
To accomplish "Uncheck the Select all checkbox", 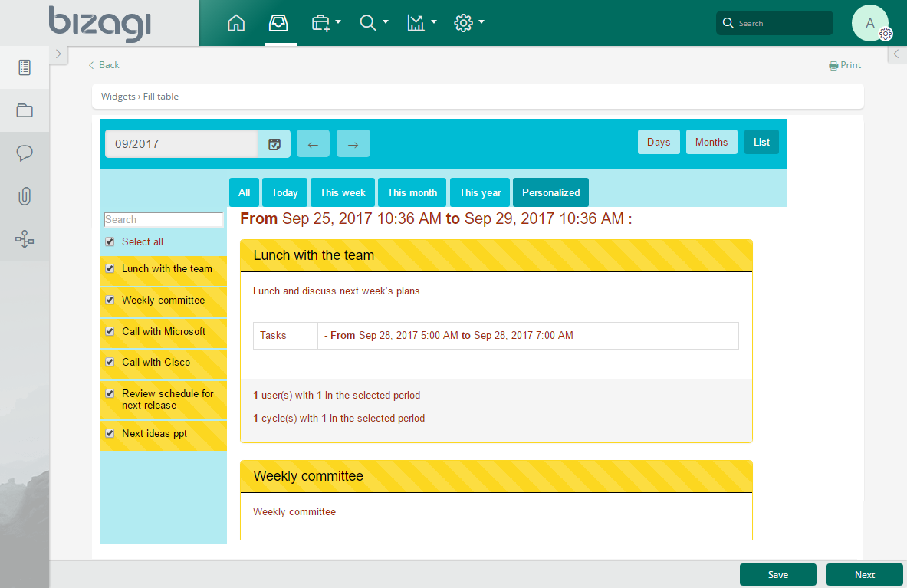I will click(110, 242).
